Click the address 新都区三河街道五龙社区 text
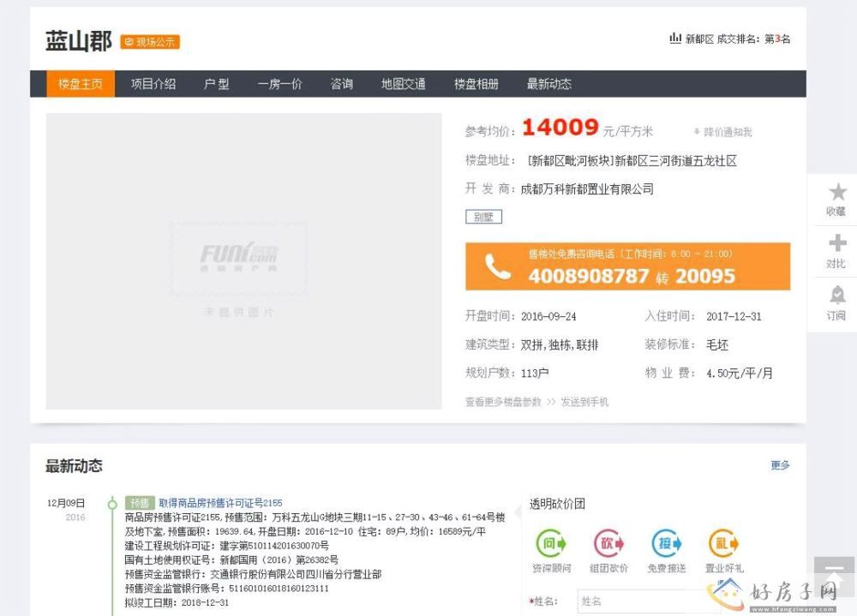The height and width of the screenshot is (616, 857). pos(675,161)
